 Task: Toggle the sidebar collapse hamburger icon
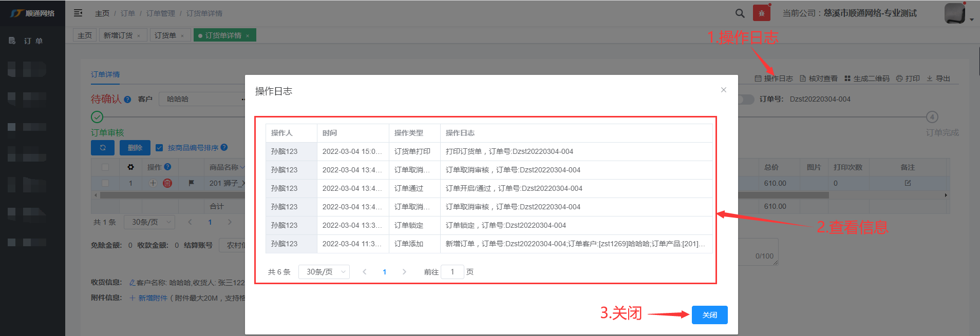(x=78, y=13)
